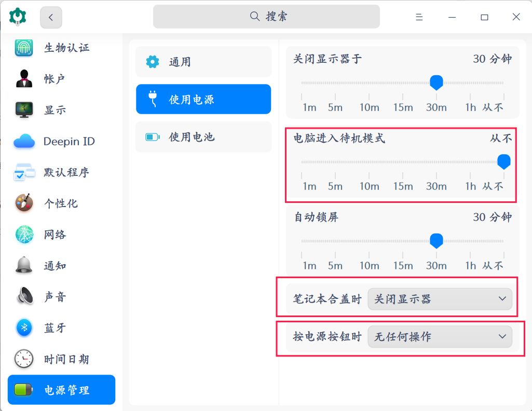Open 蓝牙 Bluetooth icon
Viewport: 532px width, 411px height.
click(x=24, y=327)
